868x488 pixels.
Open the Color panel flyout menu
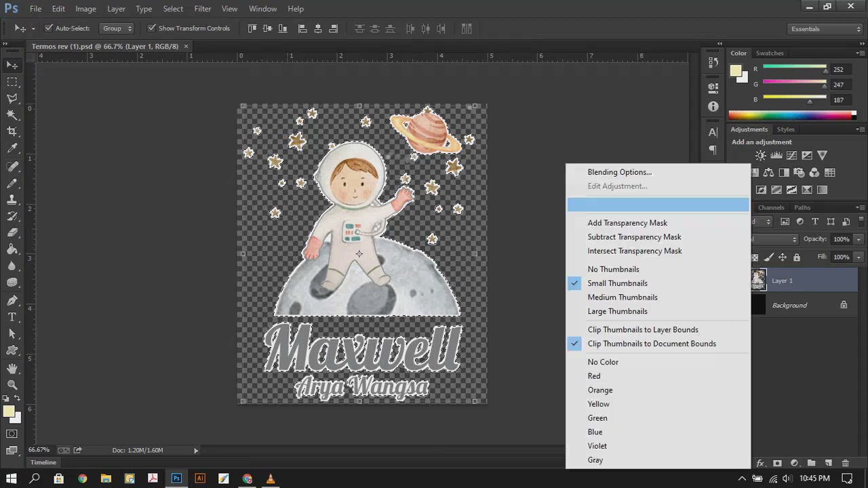(860, 53)
